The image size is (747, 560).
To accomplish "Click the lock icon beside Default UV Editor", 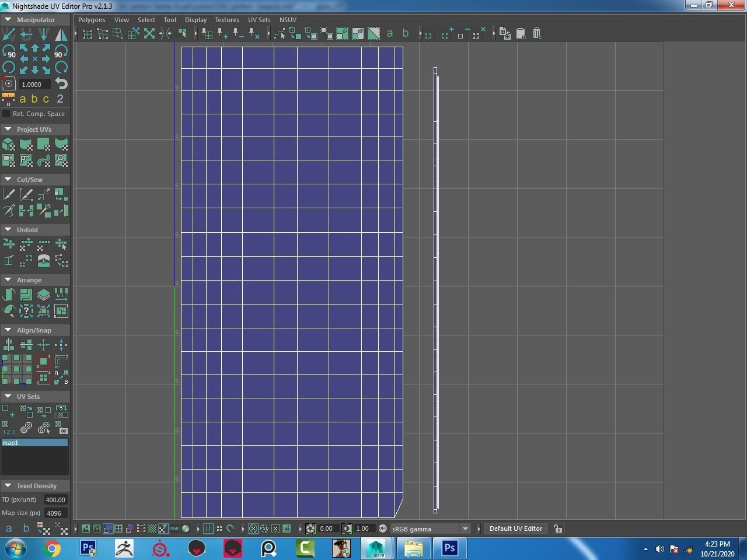I will 558,528.
